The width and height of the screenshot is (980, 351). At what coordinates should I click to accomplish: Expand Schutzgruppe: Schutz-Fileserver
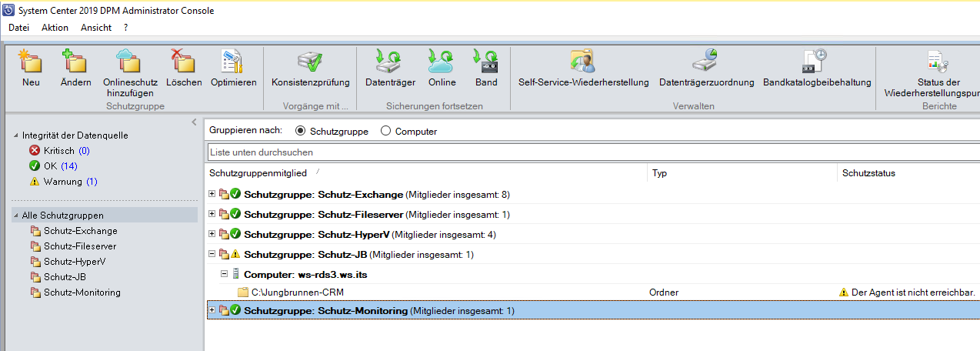212,214
